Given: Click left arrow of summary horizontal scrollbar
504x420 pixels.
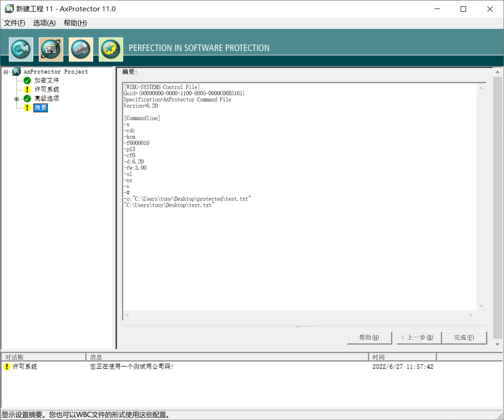Looking at the screenshot, I should (127, 315).
